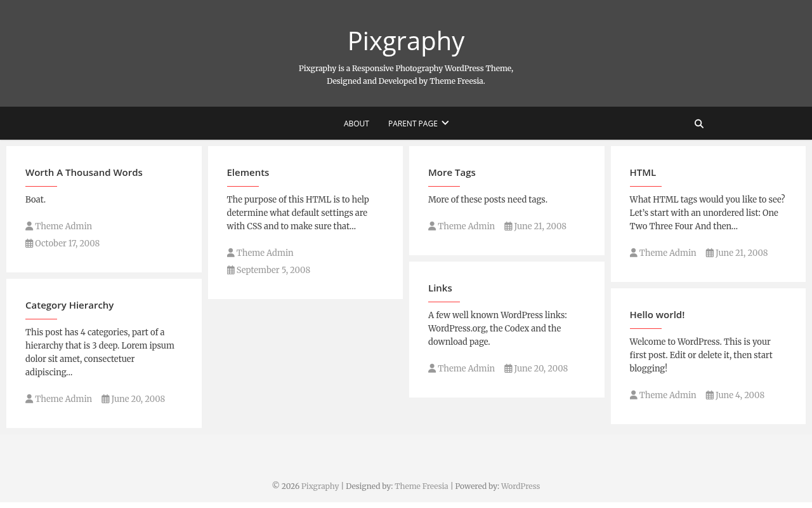Viewport: 812px width, 508px height.
Task: Open the Hello world! post title
Action: 657,314
